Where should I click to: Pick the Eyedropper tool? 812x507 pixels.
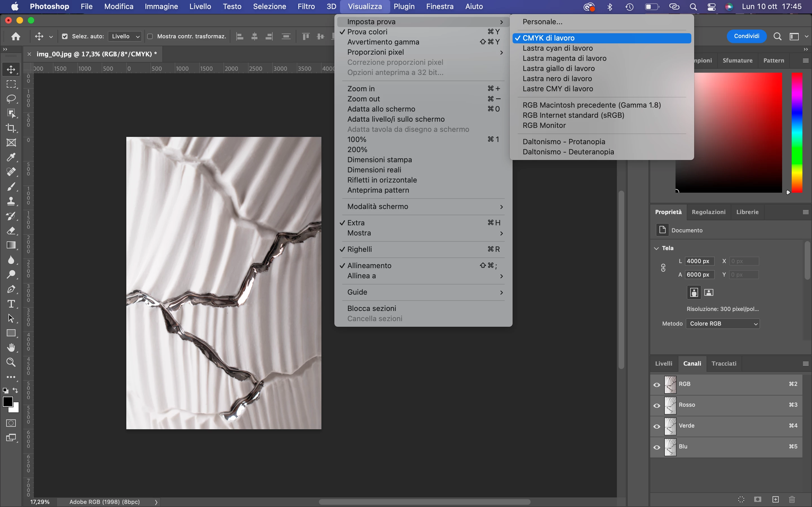coord(11,157)
